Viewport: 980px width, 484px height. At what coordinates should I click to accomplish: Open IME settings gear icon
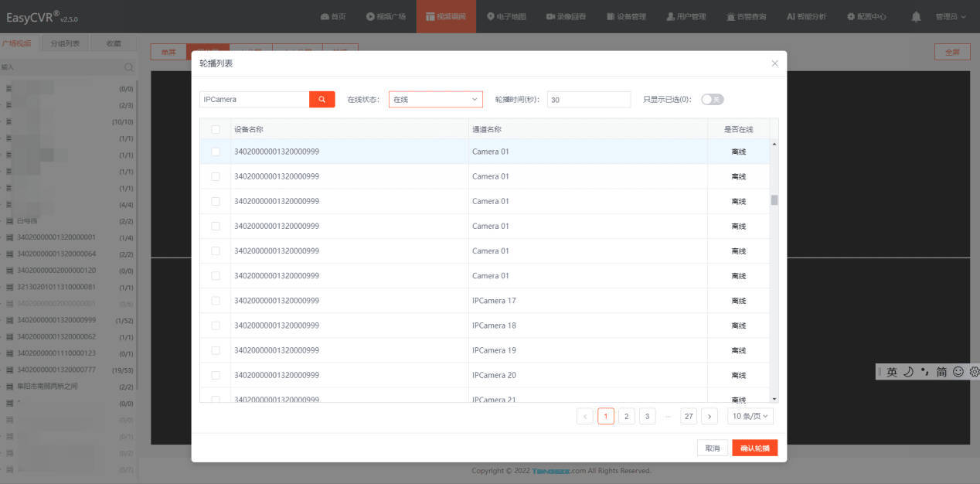[x=974, y=372]
